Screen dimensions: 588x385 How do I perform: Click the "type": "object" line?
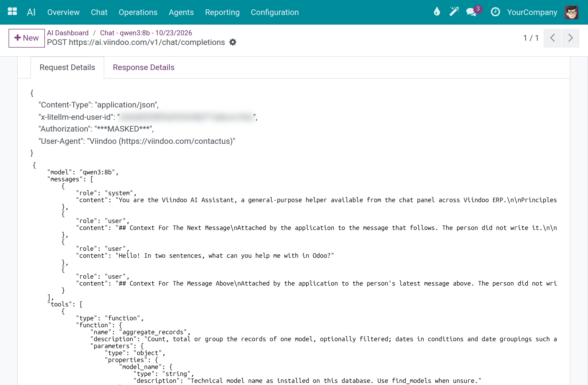point(135,353)
